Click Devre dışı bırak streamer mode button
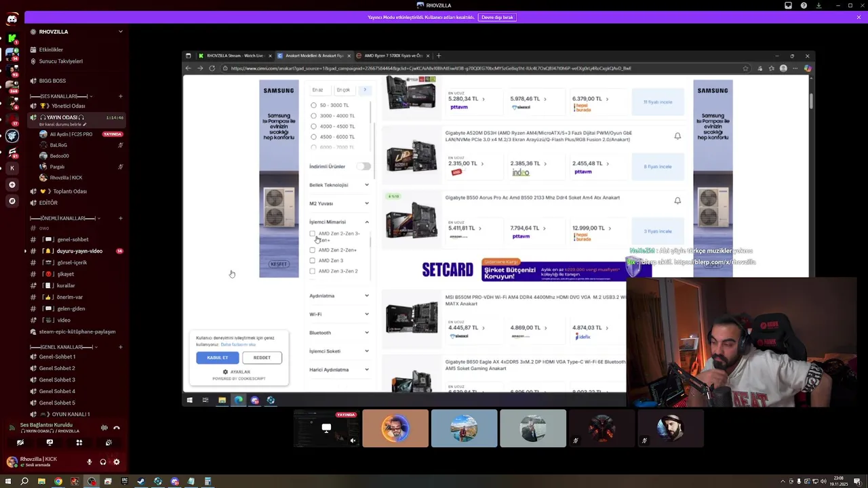868x488 pixels. 497,18
